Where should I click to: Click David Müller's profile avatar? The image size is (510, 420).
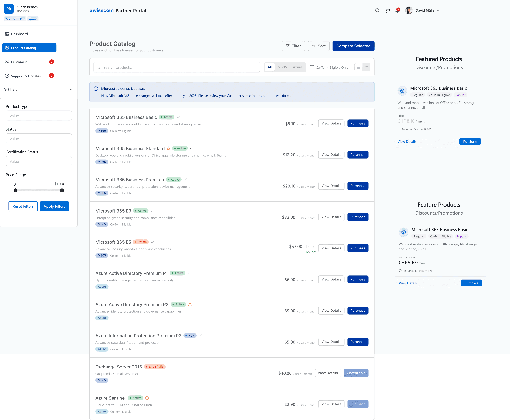click(x=409, y=10)
